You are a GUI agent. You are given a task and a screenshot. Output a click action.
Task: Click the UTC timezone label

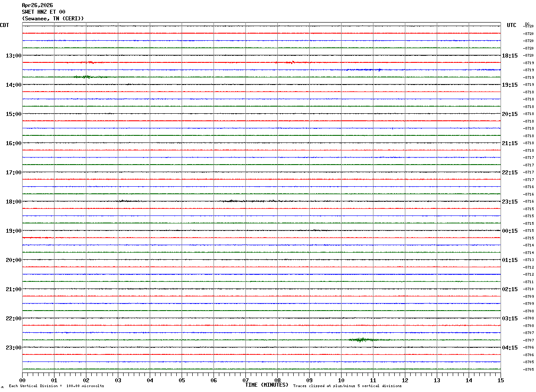click(x=512, y=25)
